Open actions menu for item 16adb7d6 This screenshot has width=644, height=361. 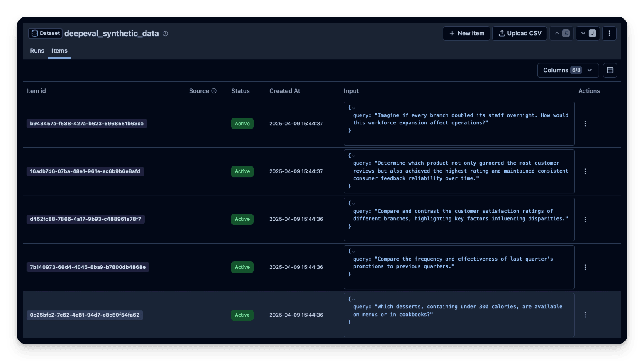[x=585, y=171]
